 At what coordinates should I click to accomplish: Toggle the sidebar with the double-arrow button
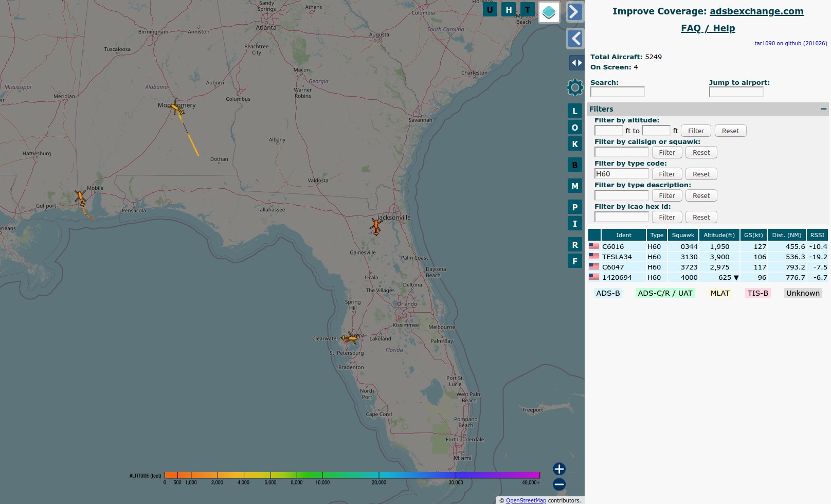pos(576,63)
